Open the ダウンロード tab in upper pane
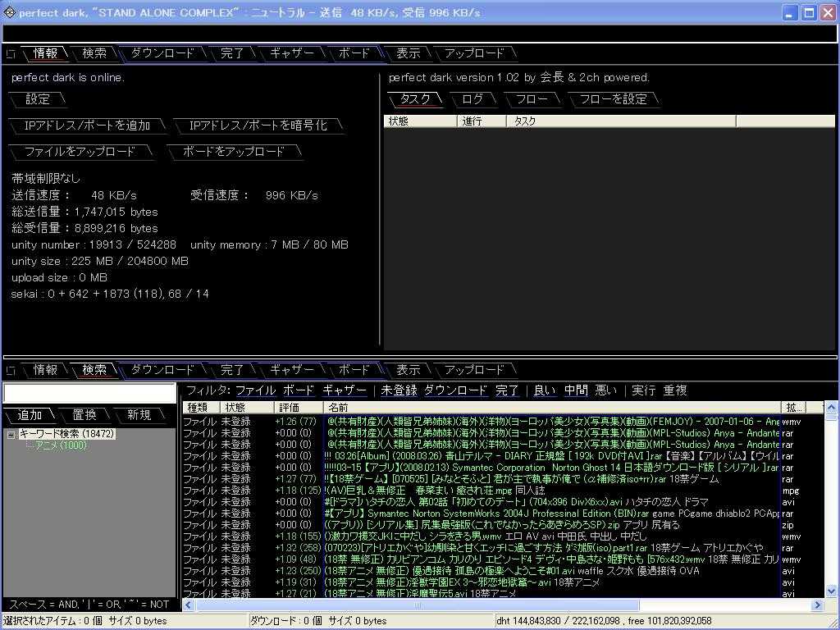The image size is (840, 630). tap(162, 53)
